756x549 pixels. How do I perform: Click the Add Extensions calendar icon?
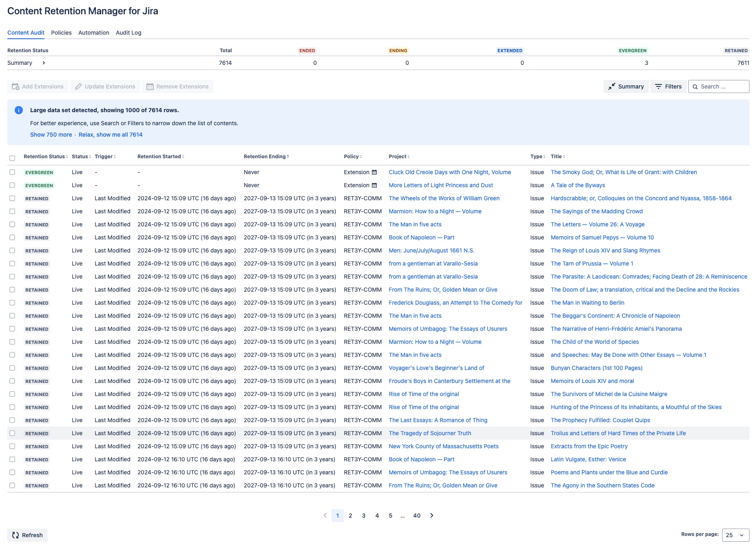(15, 86)
